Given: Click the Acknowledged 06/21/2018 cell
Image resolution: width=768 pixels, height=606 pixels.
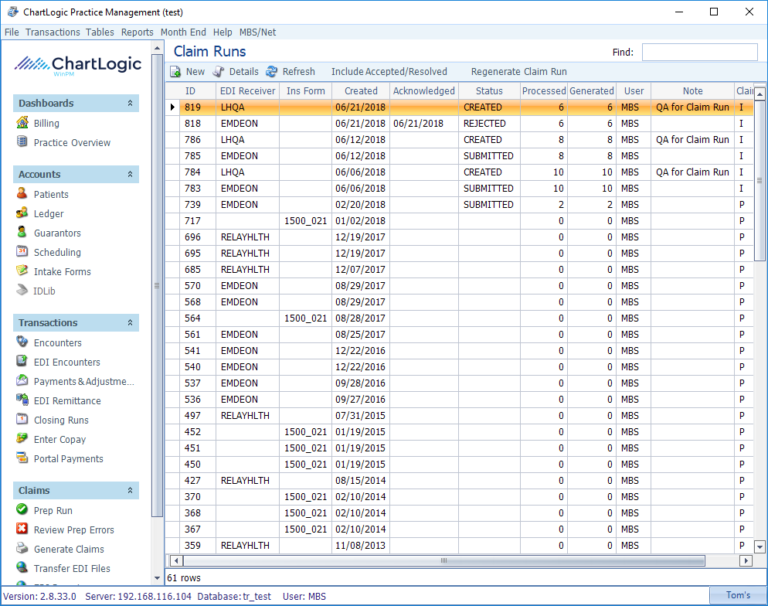Looking at the screenshot, I should pyautogui.click(x=424, y=123).
